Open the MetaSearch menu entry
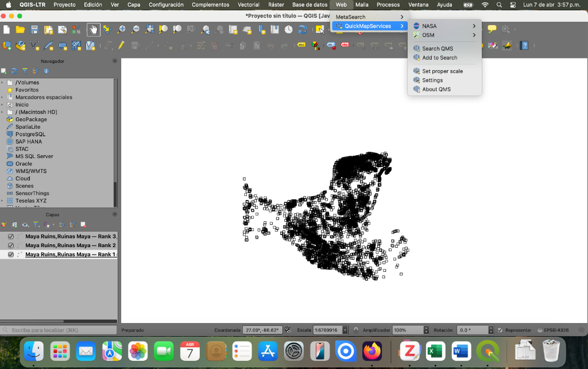588x369 pixels. click(369, 17)
